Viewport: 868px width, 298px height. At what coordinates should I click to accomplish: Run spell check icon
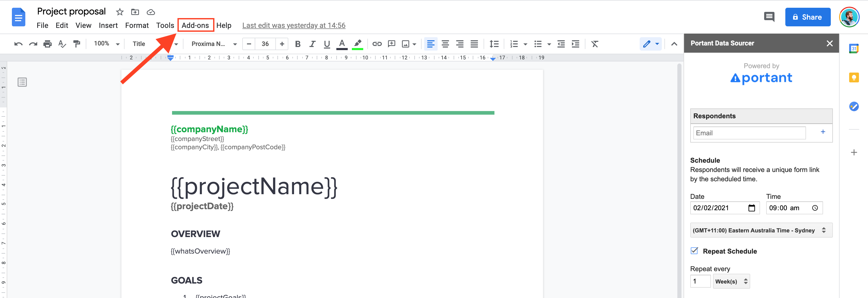(62, 44)
